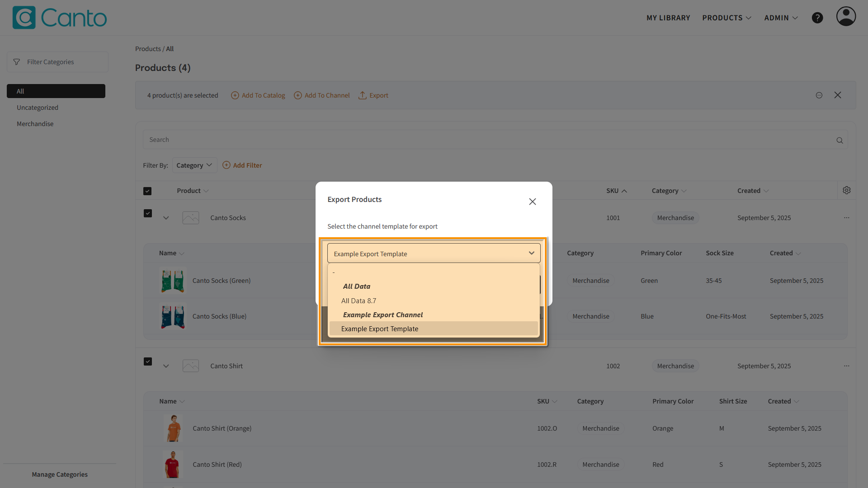Open the help question mark icon
Screen dimensions: 868x488
coord(817,18)
